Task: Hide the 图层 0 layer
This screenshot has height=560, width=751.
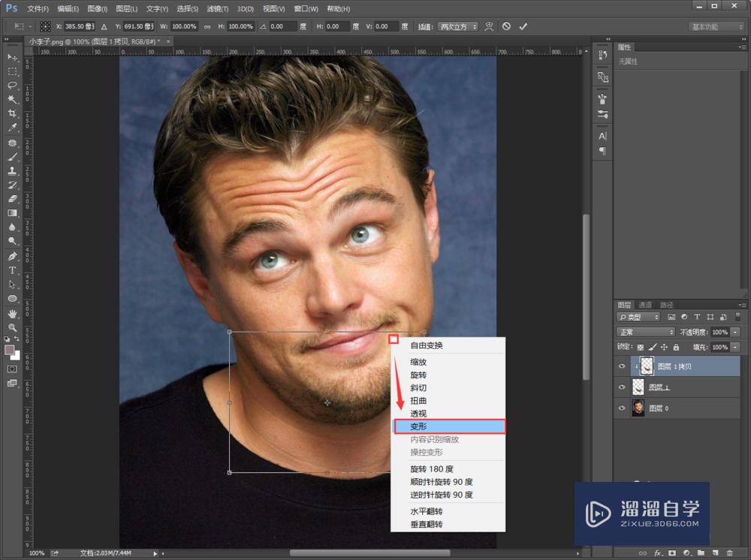Action: coord(621,408)
